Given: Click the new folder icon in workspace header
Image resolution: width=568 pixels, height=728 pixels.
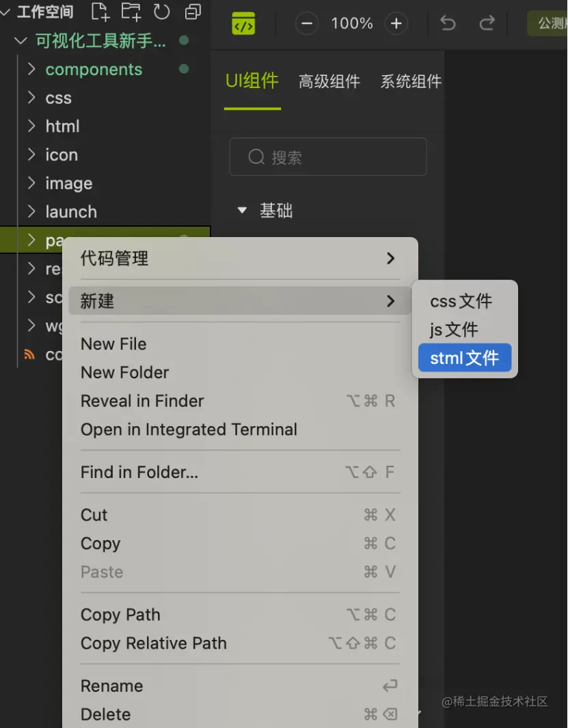Looking at the screenshot, I should (x=131, y=11).
